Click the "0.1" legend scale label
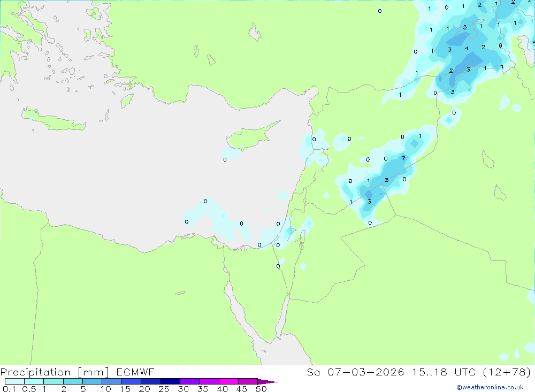 [9, 389]
